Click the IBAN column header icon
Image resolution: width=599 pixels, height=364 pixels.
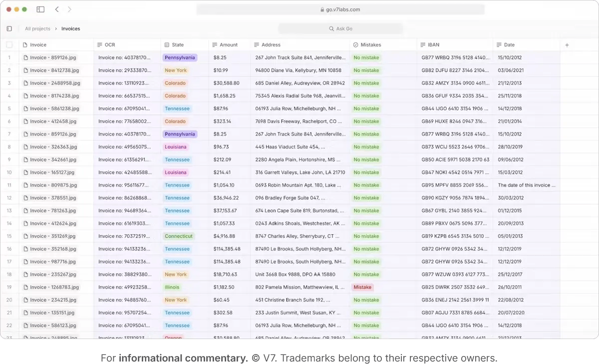422,45
